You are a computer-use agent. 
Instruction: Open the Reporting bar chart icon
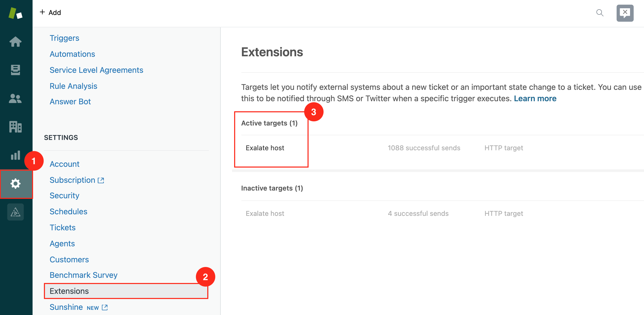point(16,155)
